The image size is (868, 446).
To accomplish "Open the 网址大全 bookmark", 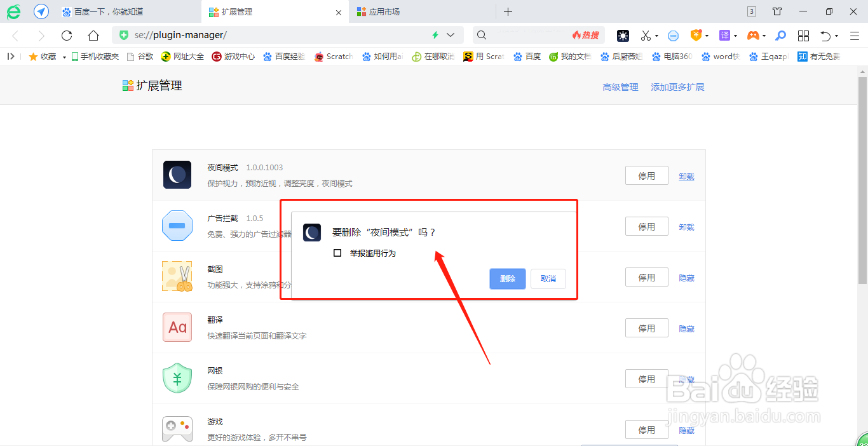I will click(183, 57).
